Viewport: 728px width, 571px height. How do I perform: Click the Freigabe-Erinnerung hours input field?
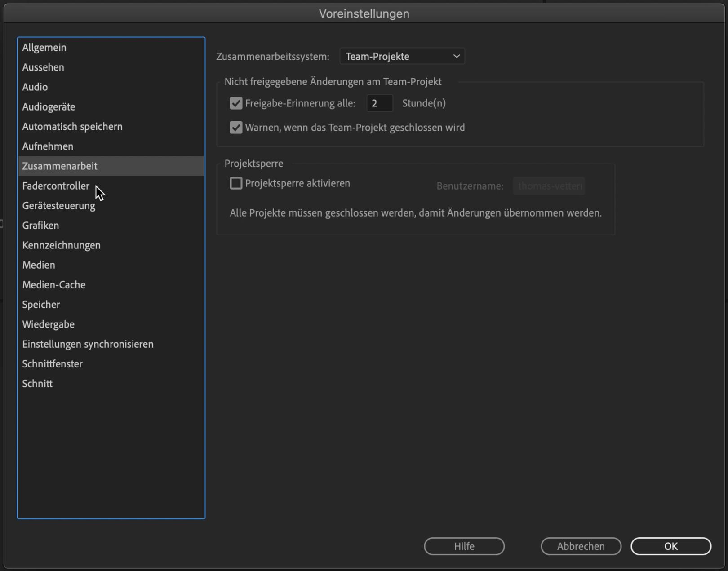click(x=379, y=103)
